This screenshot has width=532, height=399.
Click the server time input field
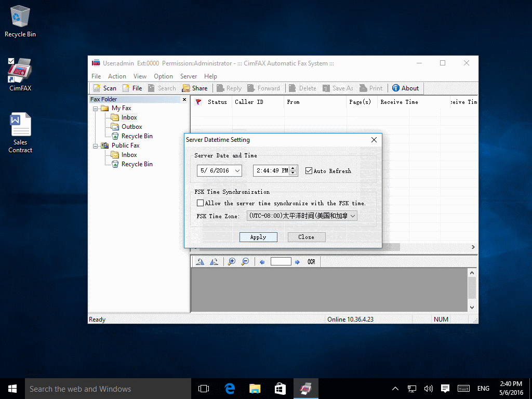[272, 170]
